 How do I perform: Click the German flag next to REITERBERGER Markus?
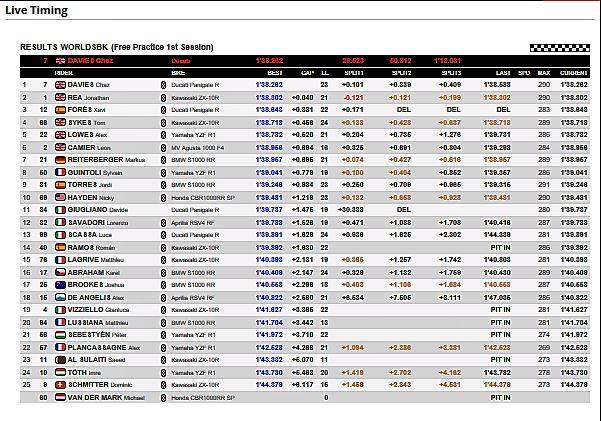click(60, 160)
